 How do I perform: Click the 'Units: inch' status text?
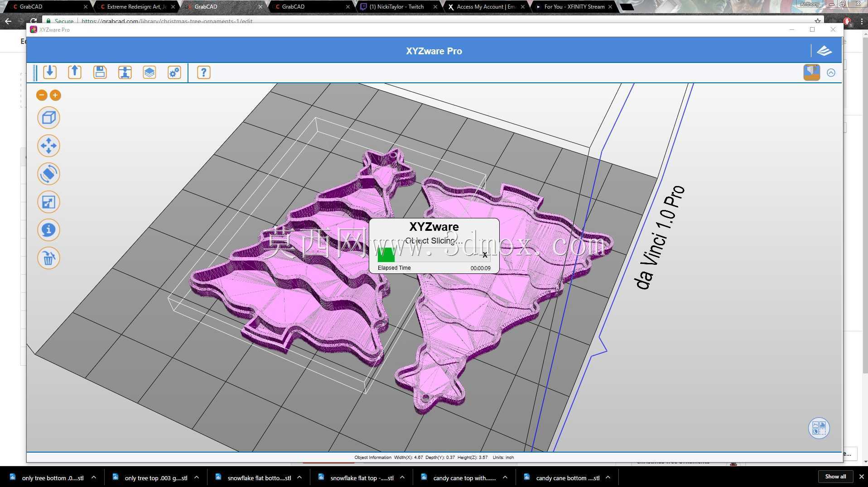(x=503, y=457)
